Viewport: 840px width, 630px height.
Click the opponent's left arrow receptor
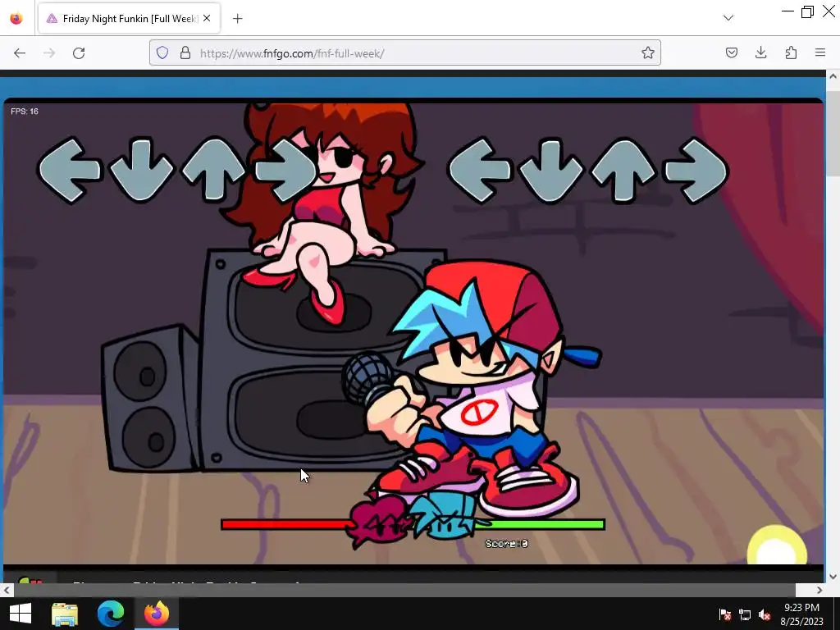(69, 171)
